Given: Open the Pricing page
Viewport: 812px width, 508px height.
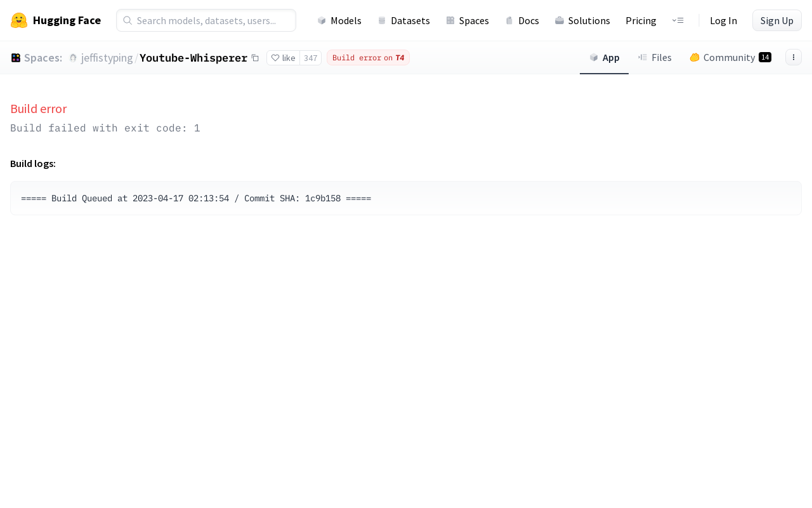Looking at the screenshot, I should (x=641, y=20).
